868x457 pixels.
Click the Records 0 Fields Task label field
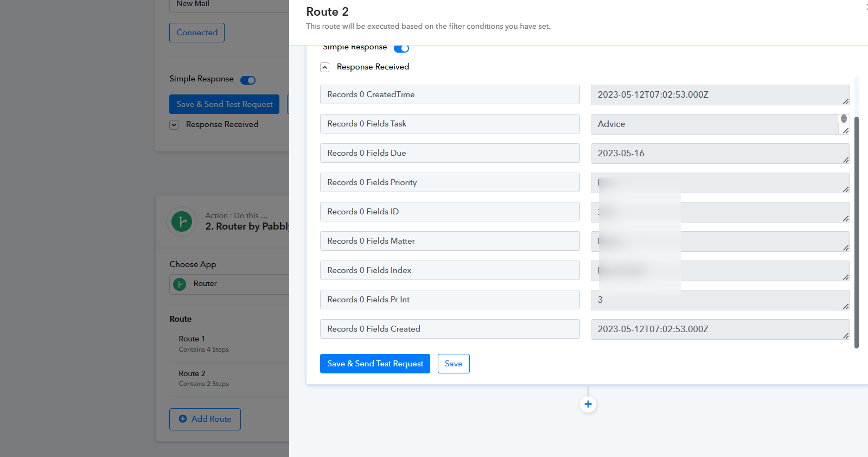(450, 124)
